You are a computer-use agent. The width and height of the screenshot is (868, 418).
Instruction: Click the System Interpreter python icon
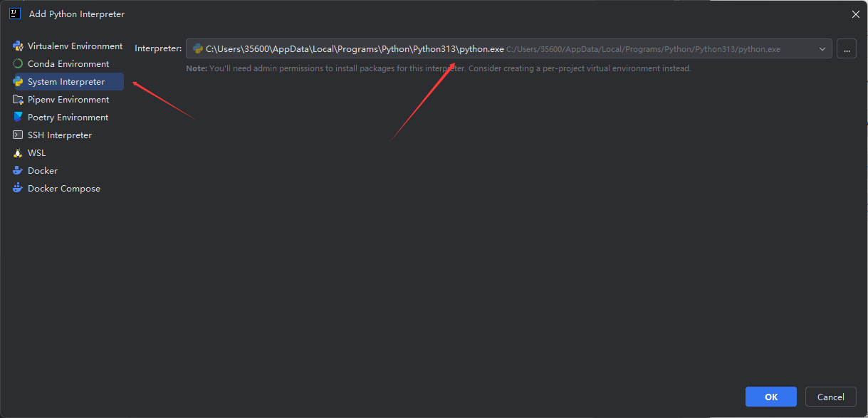18,82
